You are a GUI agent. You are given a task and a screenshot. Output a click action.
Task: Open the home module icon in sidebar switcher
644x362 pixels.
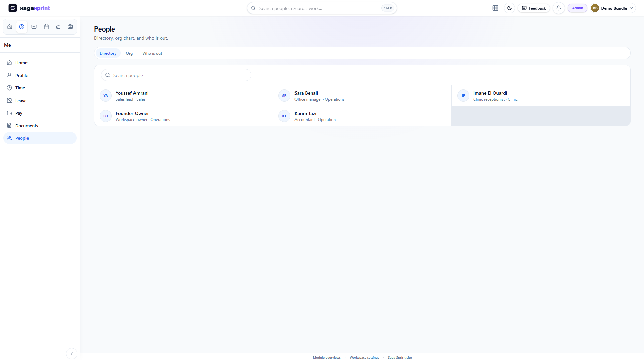coord(10,27)
